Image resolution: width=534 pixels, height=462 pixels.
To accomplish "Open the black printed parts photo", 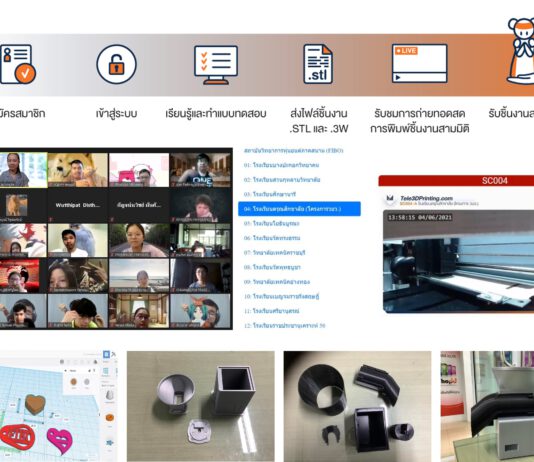I will tap(357, 406).
